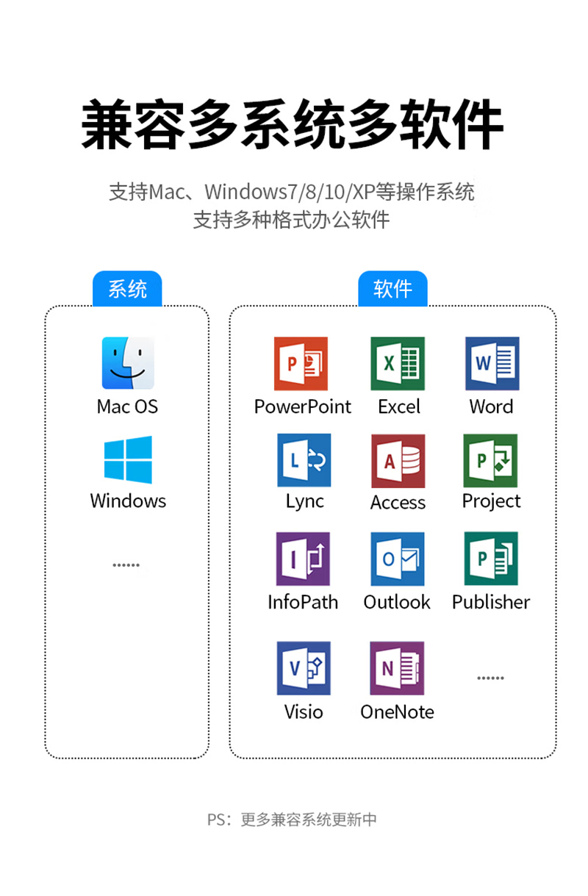This screenshot has height=896, width=588.
Task: Click the Word icon
Action: point(492,364)
